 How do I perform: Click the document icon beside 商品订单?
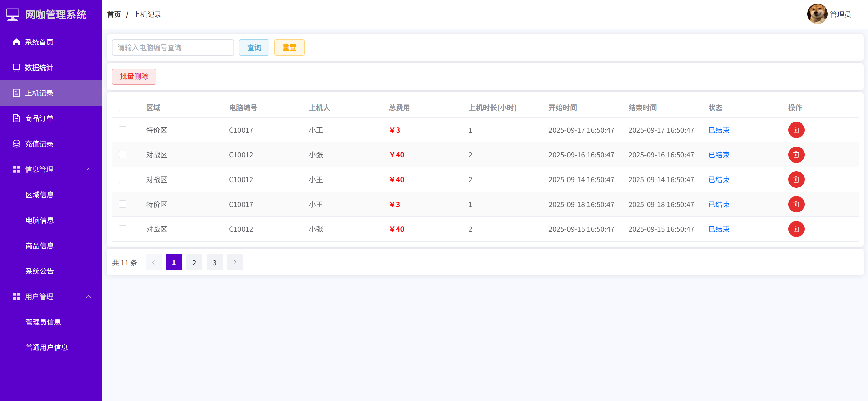pyautogui.click(x=16, y=118)
